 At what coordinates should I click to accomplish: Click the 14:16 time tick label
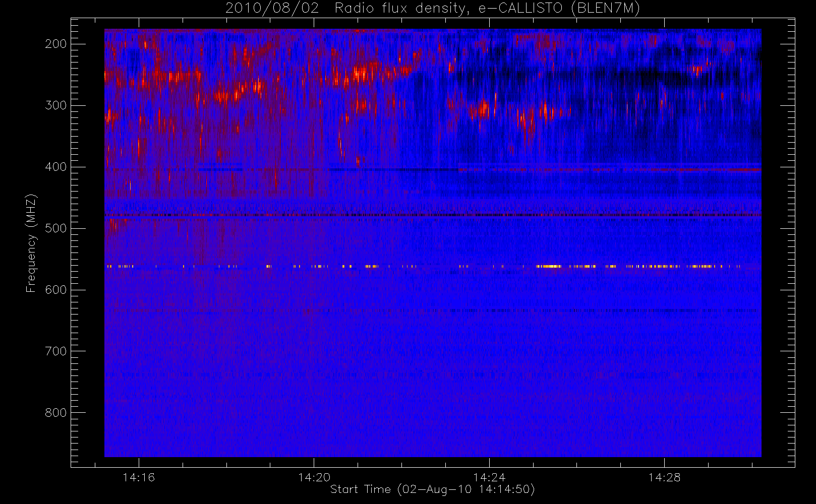139,477
